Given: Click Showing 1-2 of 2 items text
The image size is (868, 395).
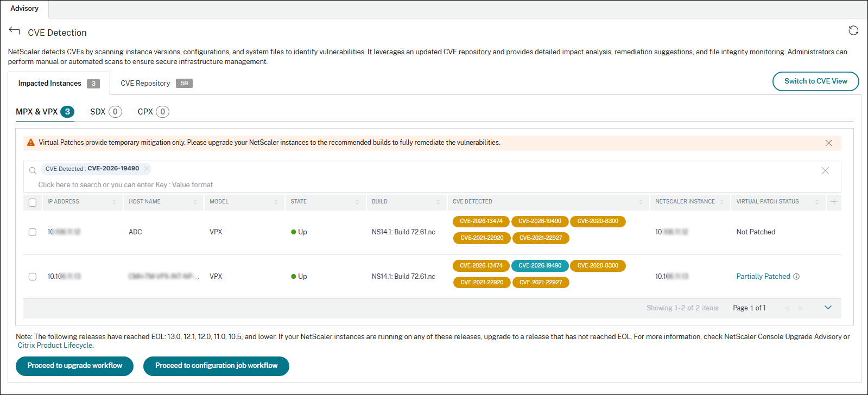Looking at the screenshot, I should point(682,308).
